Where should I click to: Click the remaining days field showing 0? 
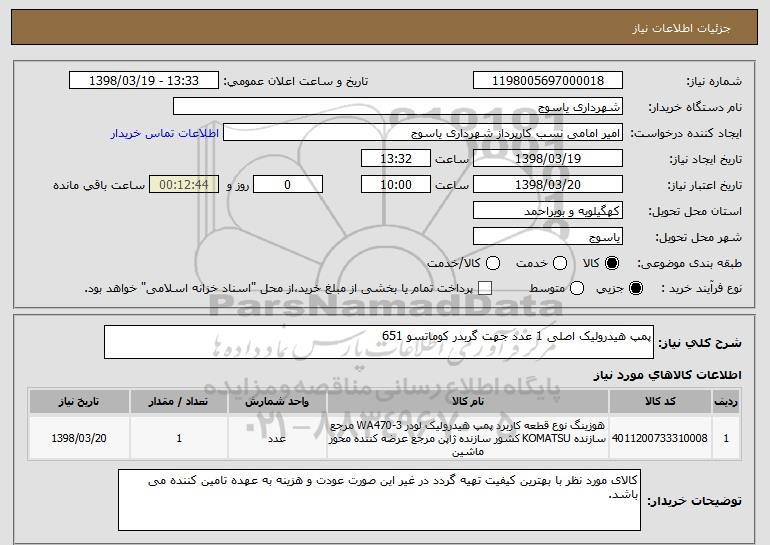tap(288, 185)
